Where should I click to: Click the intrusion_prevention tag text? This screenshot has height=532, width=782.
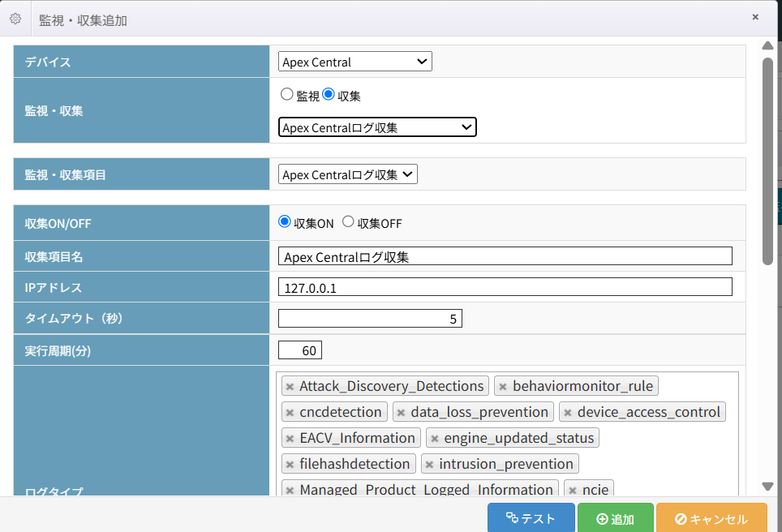(x=505, y=464)
